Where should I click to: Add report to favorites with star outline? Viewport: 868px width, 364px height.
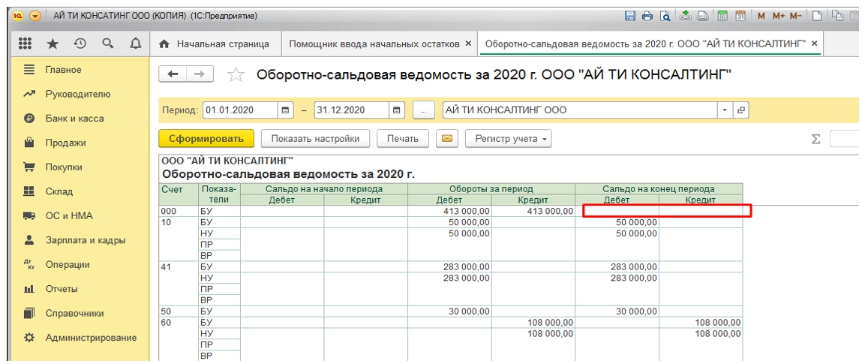(x=236, y=75)
